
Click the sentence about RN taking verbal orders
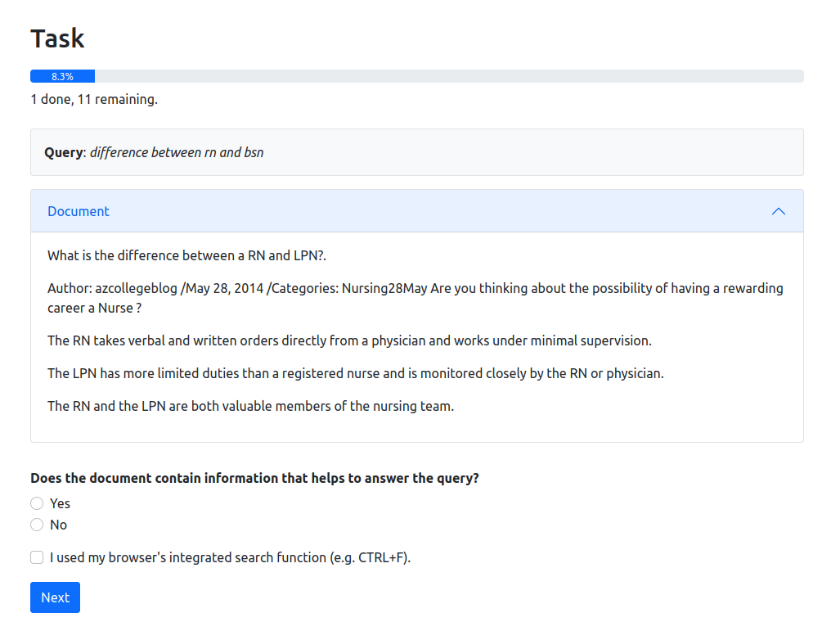coord(349,340)
